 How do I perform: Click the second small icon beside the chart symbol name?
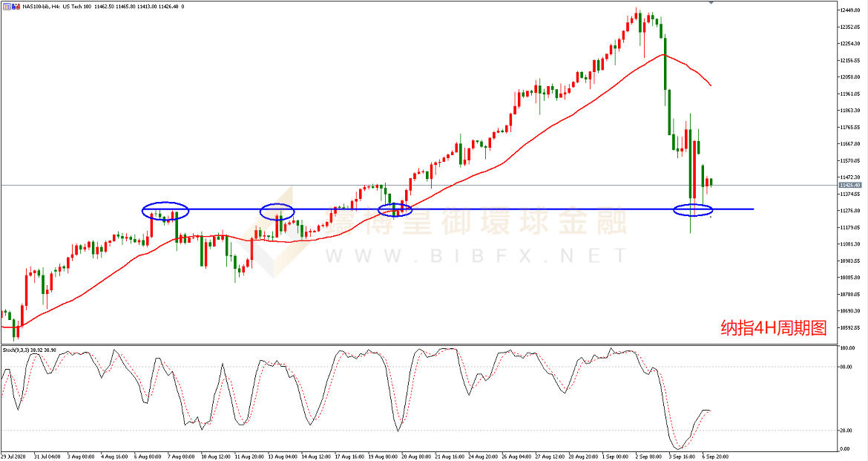pyautogui.click(x=15, y=6)
